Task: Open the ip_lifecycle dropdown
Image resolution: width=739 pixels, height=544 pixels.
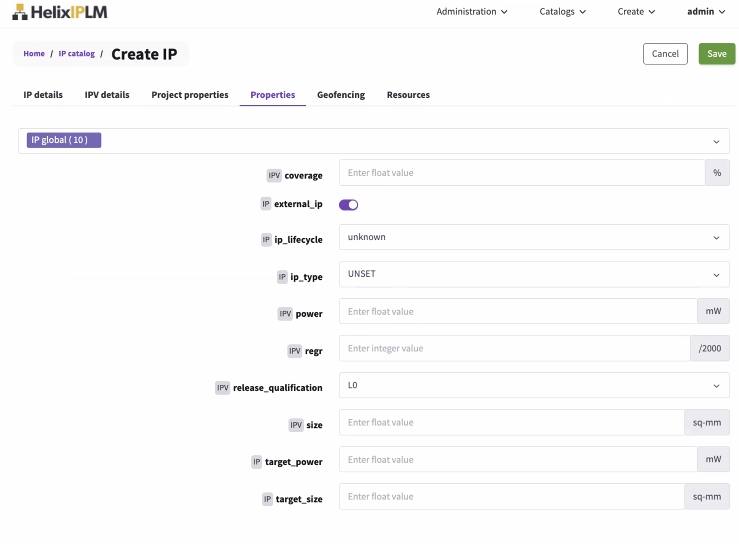Action: coord(534,238)
